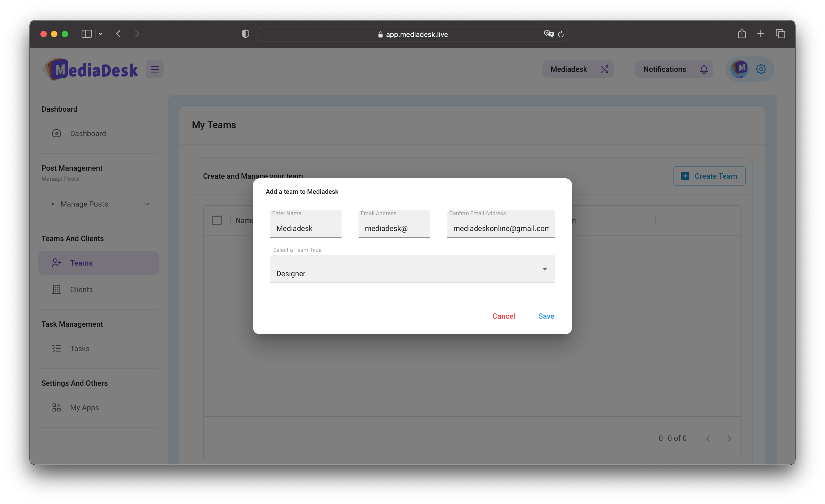The height and width of the screenshot is (504, 825).
Task: Click the Save button in dialog
Action: (x=546, y=316)
